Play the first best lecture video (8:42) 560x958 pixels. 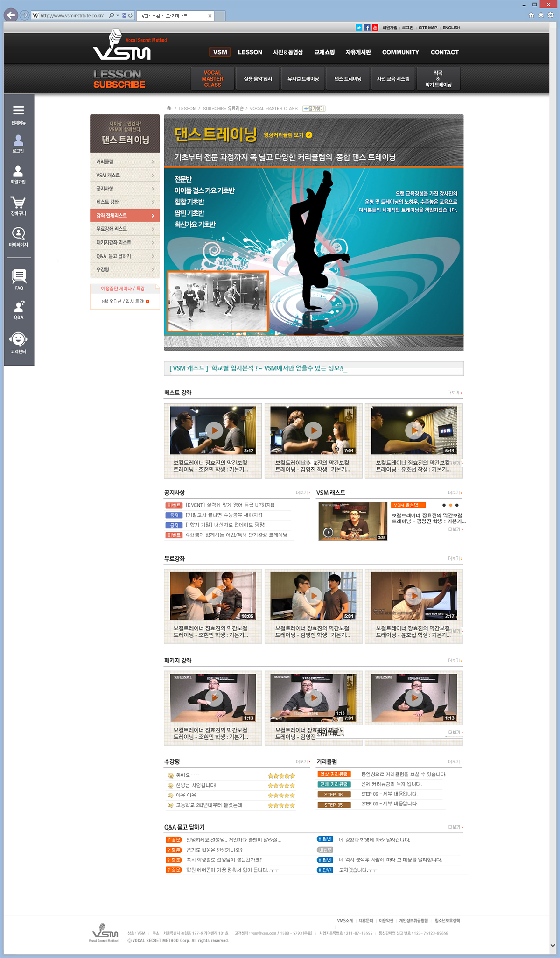tap(214, 430)
